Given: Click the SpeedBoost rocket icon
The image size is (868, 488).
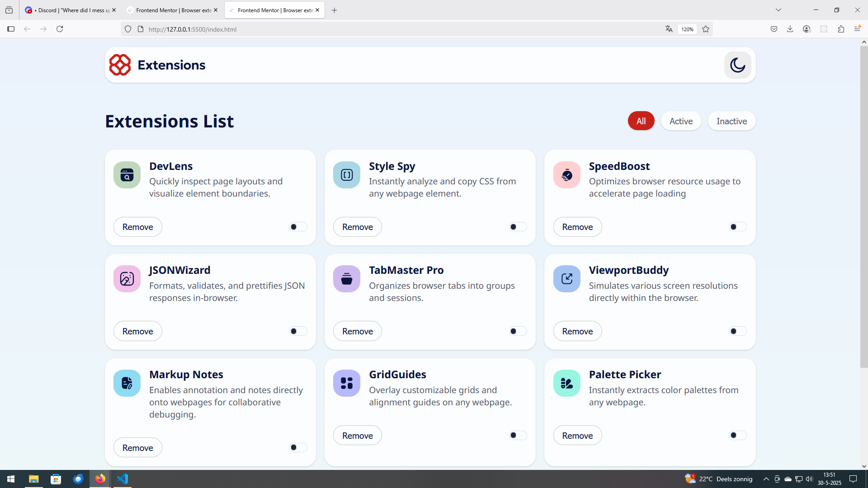Looking at the screenshot, I should [566, 175].
